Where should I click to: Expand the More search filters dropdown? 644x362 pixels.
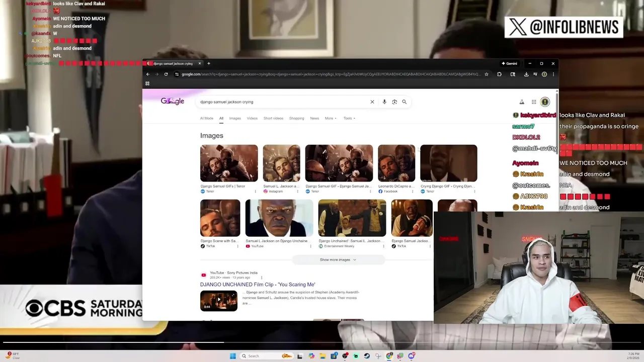331,118
